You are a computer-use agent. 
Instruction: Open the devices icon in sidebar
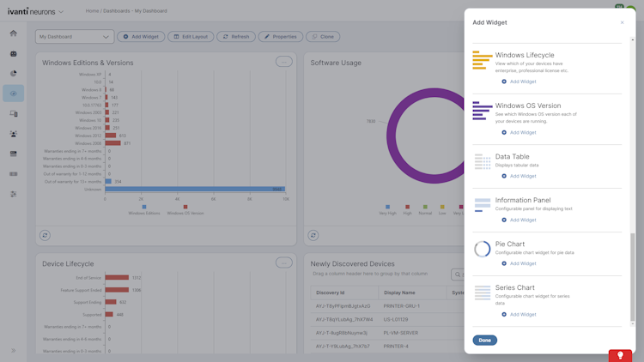14,114
